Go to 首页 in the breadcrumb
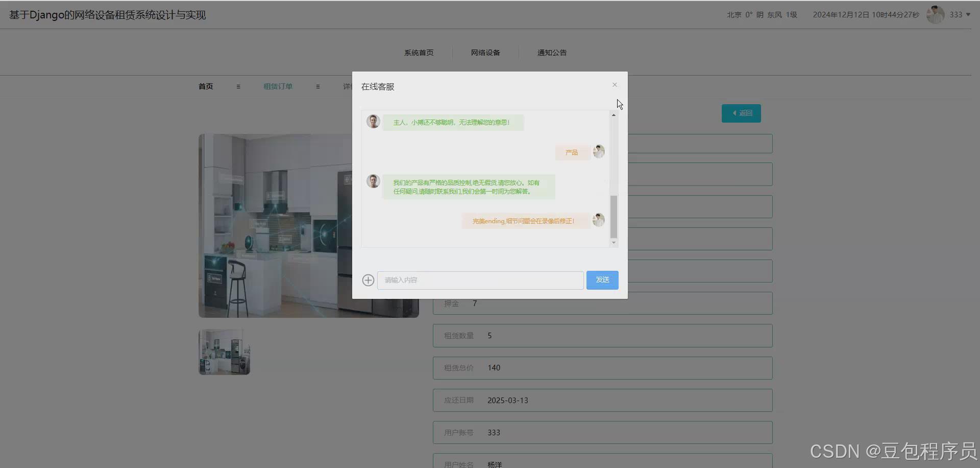Screen dimensions: 980x468 point(206,86)
